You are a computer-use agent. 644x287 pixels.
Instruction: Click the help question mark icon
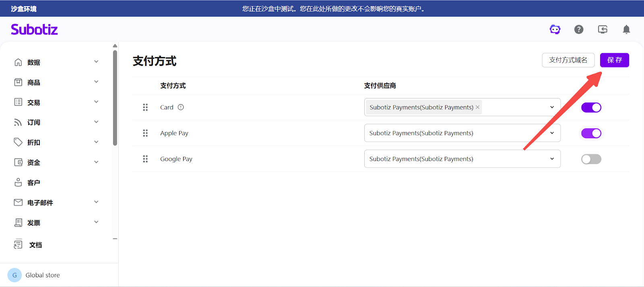[579, 29]
